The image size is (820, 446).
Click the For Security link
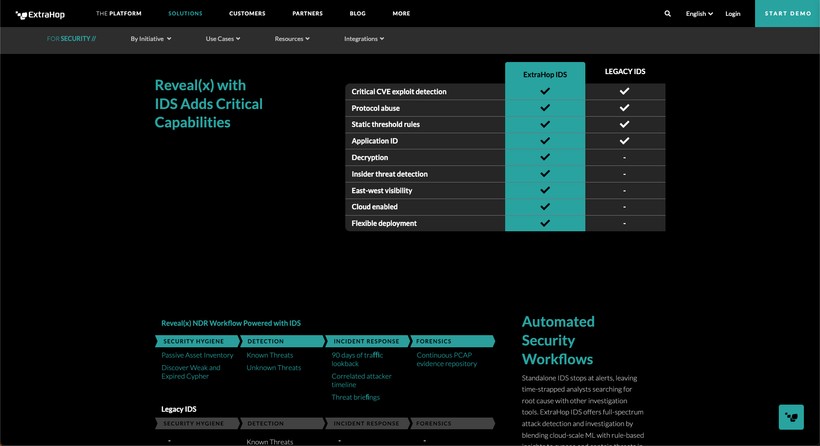[71, 39]
